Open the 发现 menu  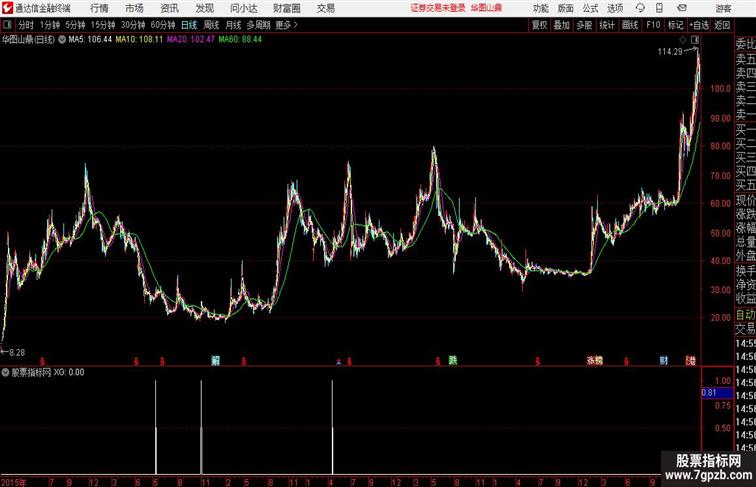click(204, 8)
